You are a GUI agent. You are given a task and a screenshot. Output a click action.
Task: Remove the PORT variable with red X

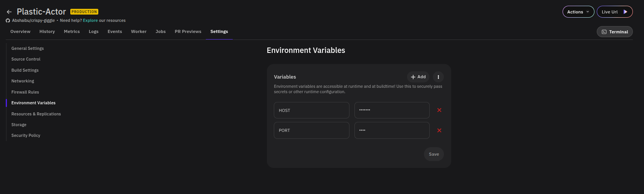point(439,130)
